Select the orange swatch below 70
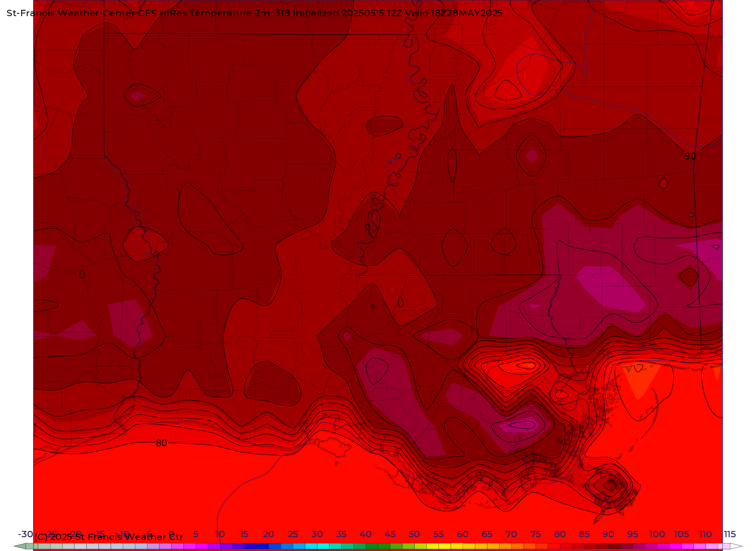756x551 pixels. [x=505, y=546]
